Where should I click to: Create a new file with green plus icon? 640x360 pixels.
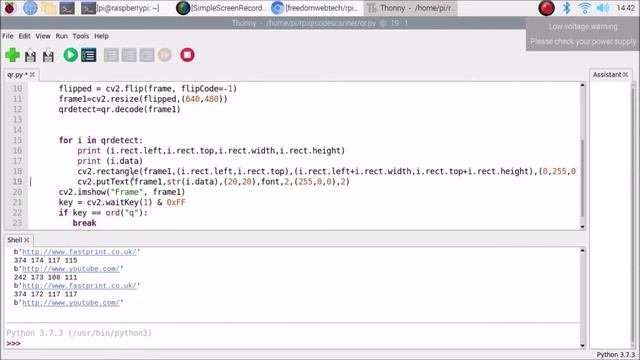click(x=13, y=55)
